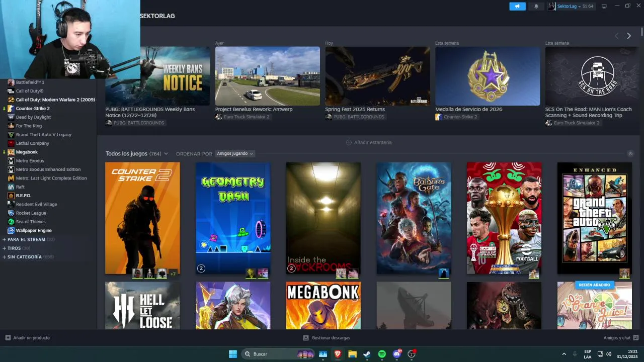Switch to Big Picture mode monitor icon

coord(604,6)
